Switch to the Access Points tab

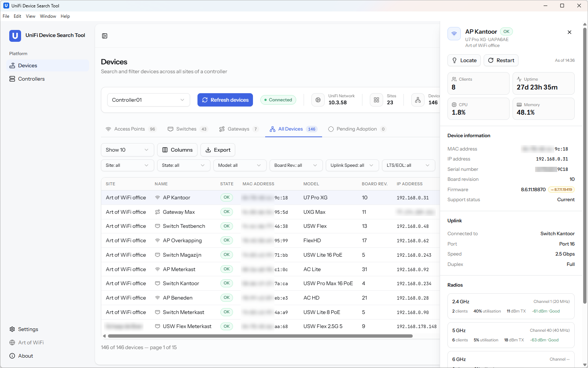tap(131, 129)
